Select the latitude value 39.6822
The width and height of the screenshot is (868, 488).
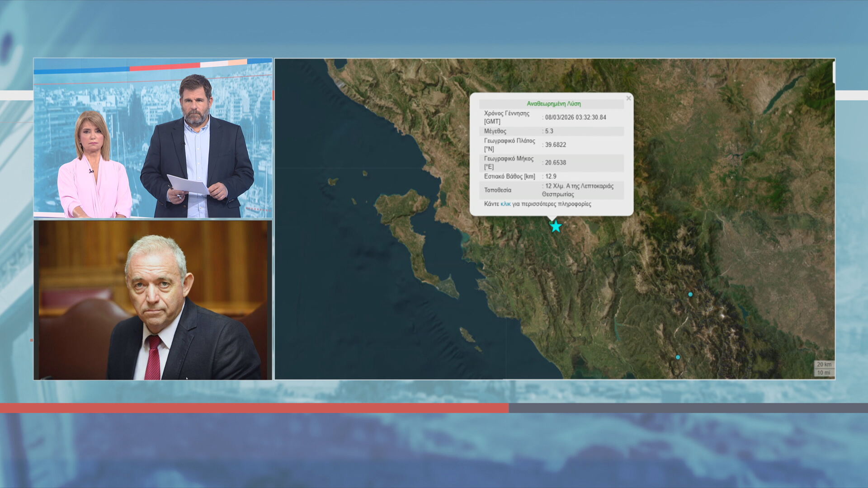point(555,145)
